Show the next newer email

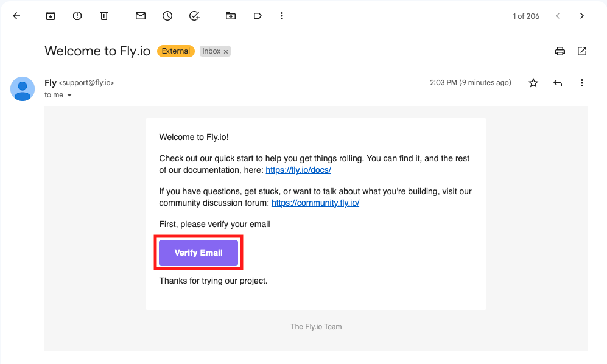(558, 16)
